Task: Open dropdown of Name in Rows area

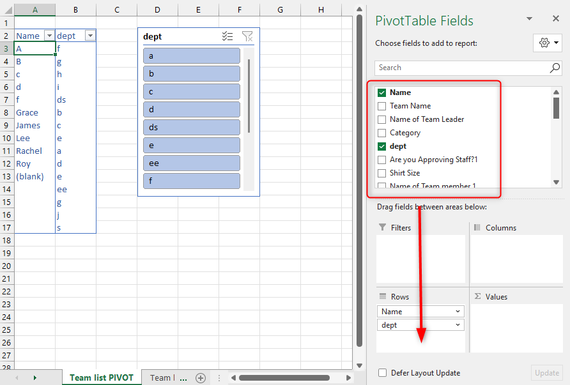Action: pyautogui.click(x=458, y=312)
